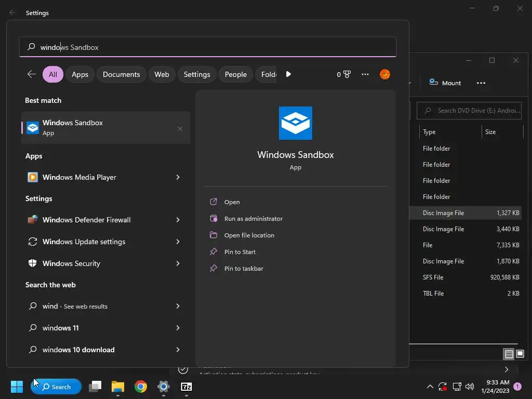Sort by Type column in File Explorer
The height and width of the screenshot is (399, 532).
(x=450, y=132)
